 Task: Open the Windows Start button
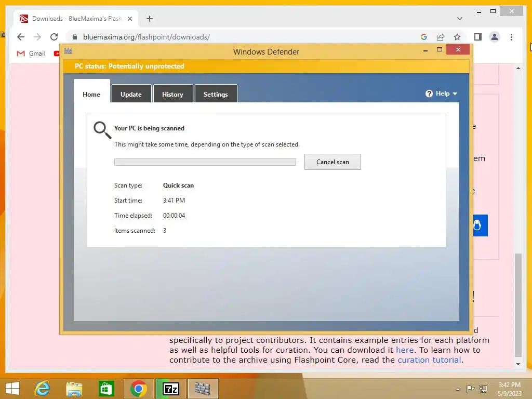click(x=12, y=389)
